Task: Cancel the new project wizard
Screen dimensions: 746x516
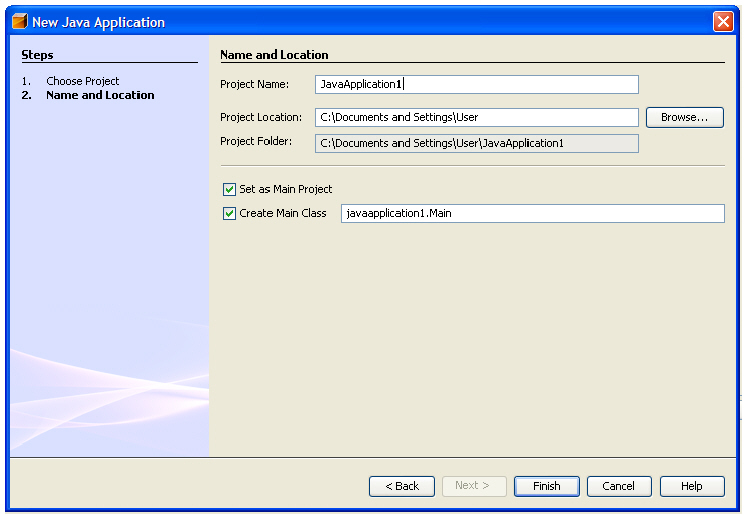Action: [x=619, y=487]
